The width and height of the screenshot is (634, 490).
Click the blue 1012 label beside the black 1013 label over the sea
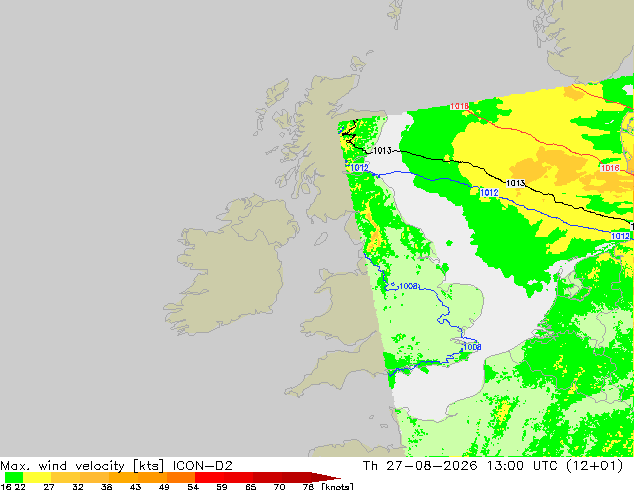click(489, 192)
